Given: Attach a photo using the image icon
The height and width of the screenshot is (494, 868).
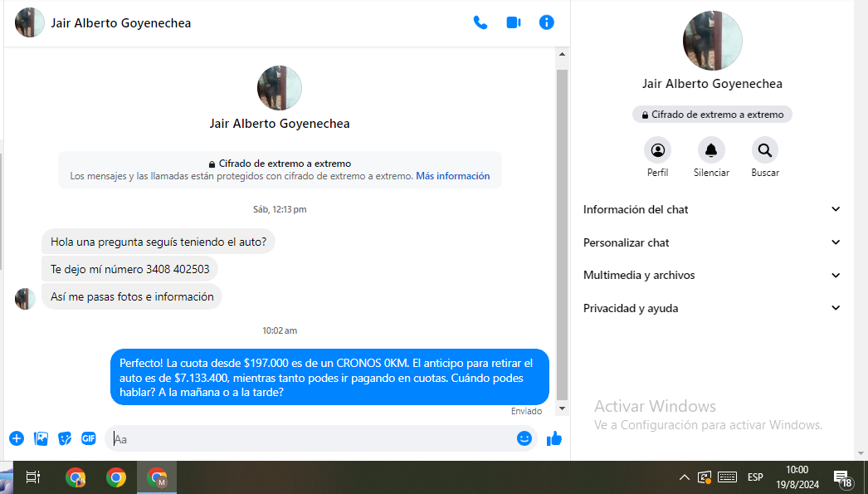Looking at the screenshot, I should click(x=41, y=438).
